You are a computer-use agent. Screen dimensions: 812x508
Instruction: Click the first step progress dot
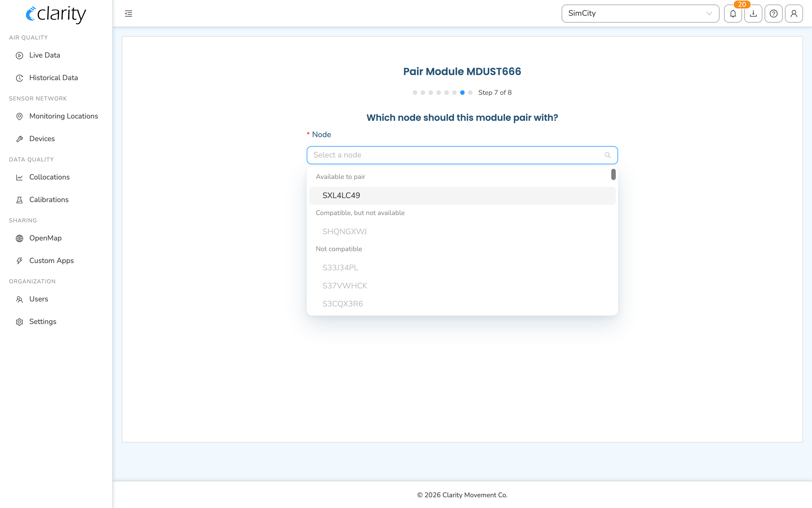click(415, 93)
